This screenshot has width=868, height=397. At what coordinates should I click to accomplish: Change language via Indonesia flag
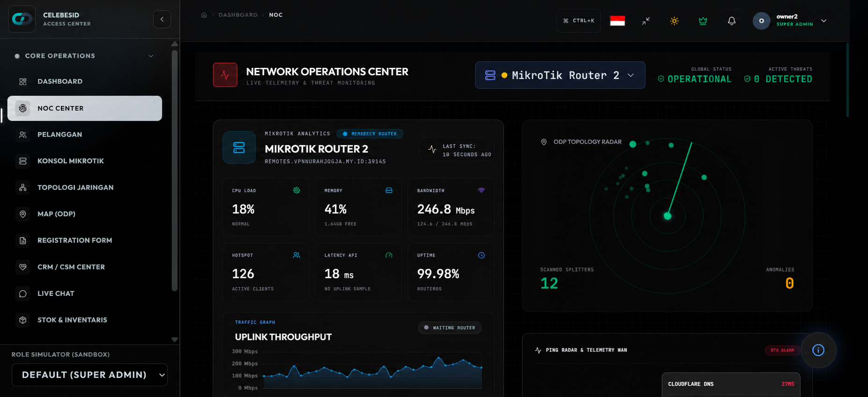click(x=617, y=21)
